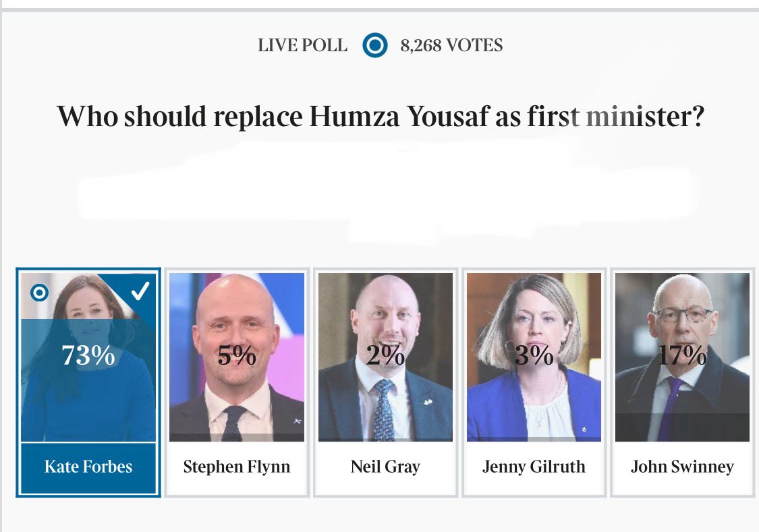Vote for Stephen Flynn via his photo

237,357
